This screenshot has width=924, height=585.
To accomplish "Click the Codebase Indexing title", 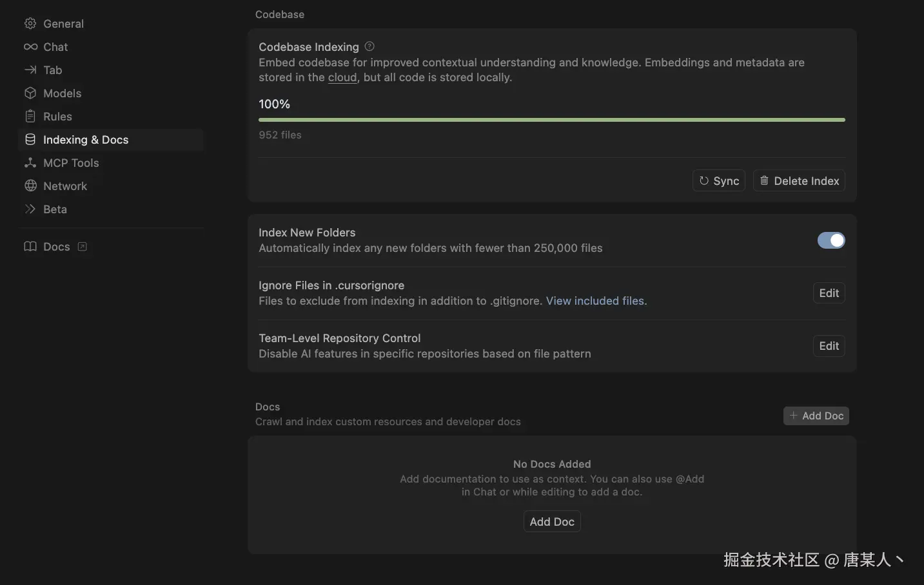I will 309,47.
